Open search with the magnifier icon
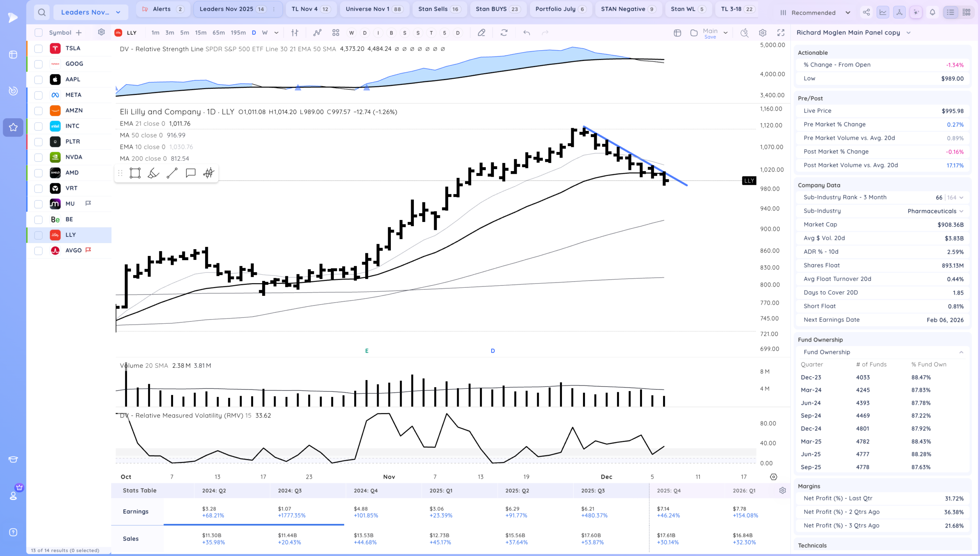 [x=42, y=12]
